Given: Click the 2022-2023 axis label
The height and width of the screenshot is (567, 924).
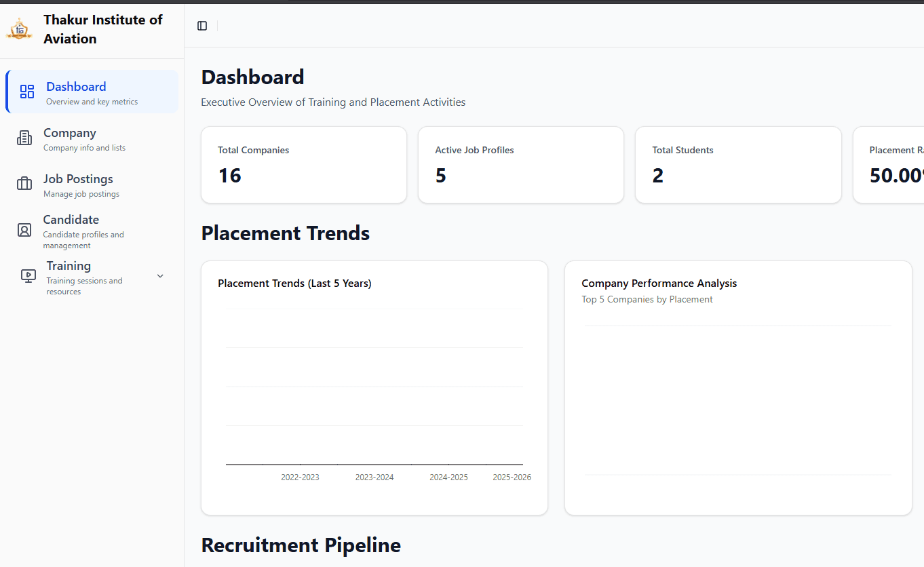Looking at the screenshot, I should [300, 477].
